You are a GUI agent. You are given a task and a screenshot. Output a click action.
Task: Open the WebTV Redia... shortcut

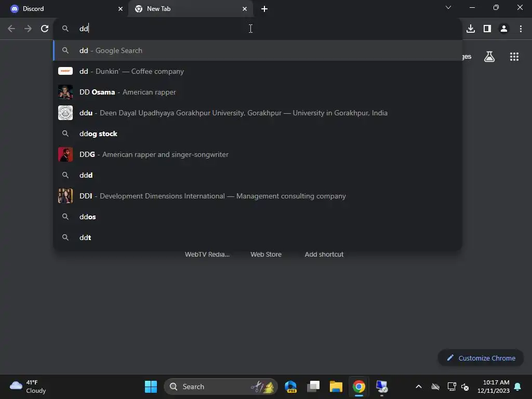pyautogui.click(x=207, y=255)
